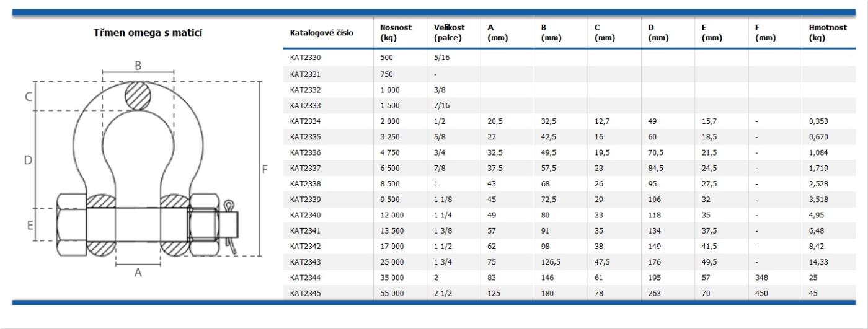
Task: Click the 'Třmen omega s maticí' title
Action: tap(148, 33)
